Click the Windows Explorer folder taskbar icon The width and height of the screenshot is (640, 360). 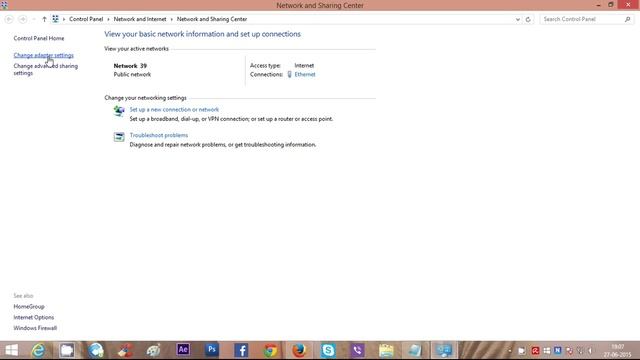click(386, 350)
